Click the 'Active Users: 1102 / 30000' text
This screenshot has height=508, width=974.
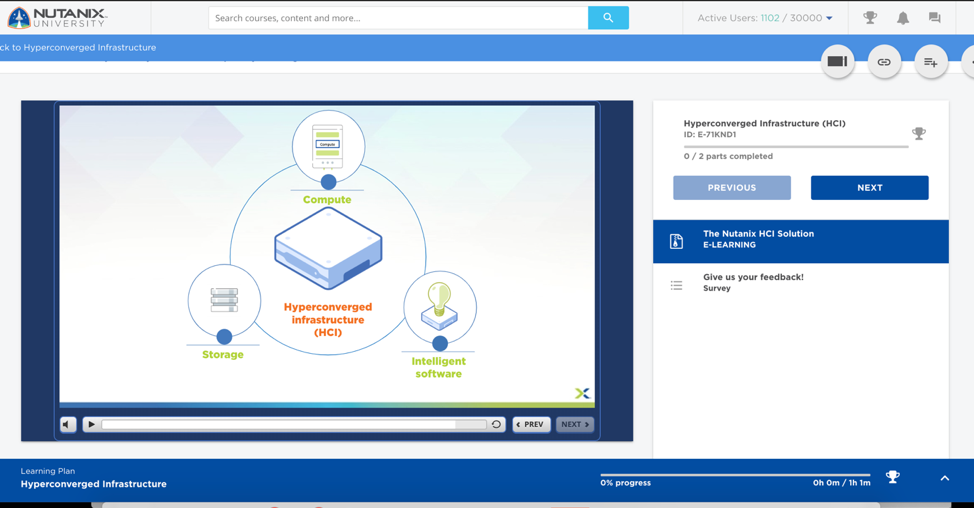[x=759, y=18]
